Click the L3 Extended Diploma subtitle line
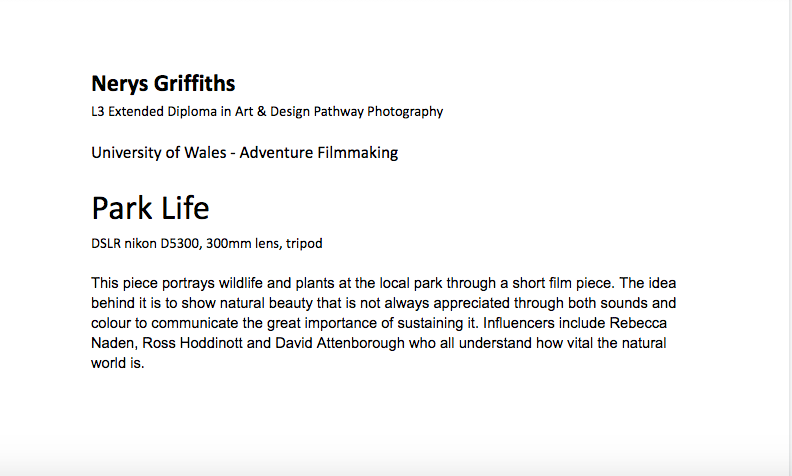 pos(267,112)
